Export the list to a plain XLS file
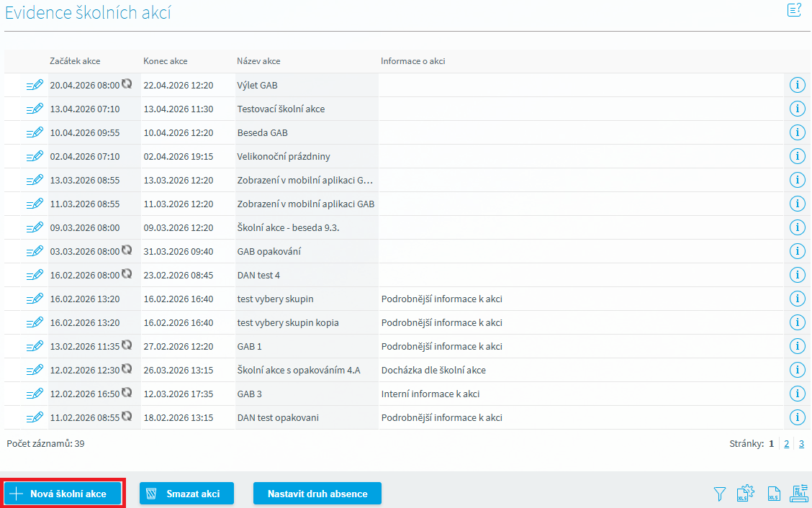 pos(774,494)
